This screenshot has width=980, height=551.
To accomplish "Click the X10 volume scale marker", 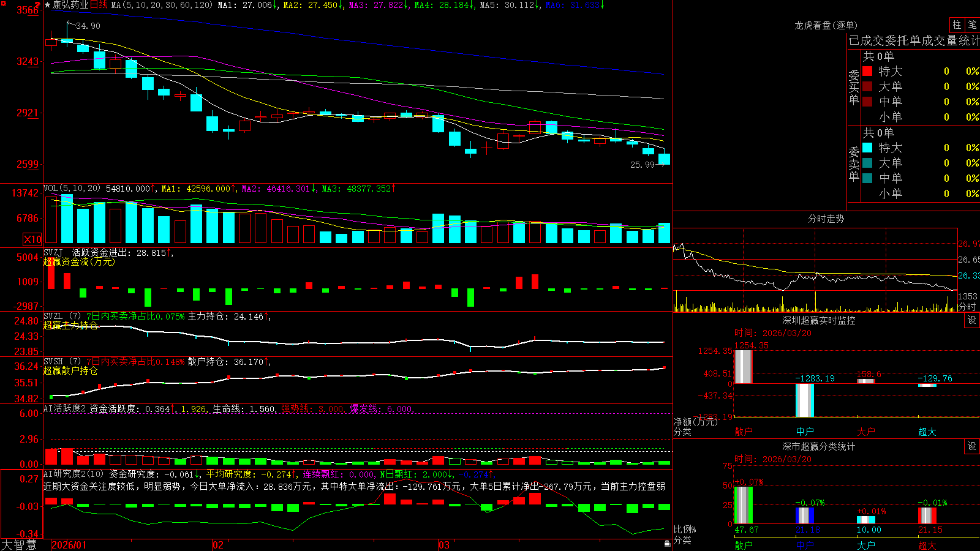I will click(32, 239).
